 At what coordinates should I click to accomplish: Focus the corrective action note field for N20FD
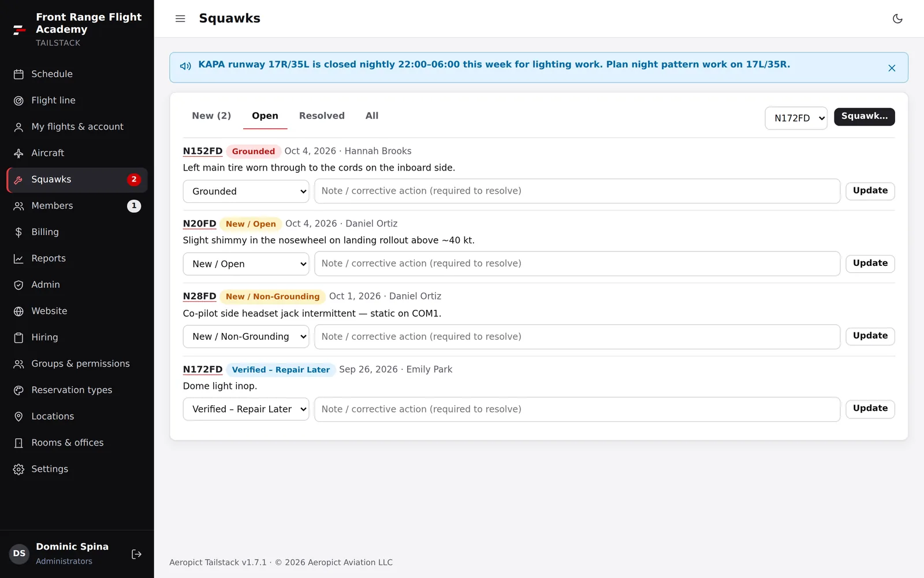(577, 264)
